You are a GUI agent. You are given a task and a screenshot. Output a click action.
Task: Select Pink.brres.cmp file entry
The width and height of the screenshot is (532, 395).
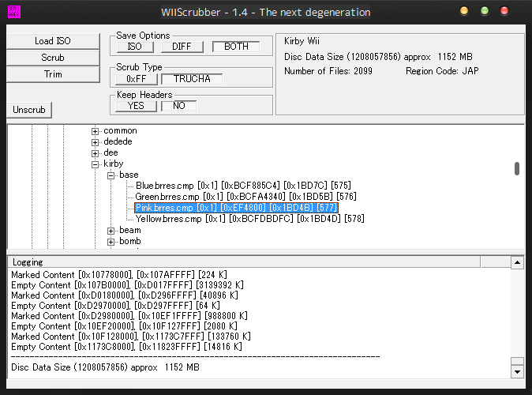pyautogui.click(x=236, y=208)
